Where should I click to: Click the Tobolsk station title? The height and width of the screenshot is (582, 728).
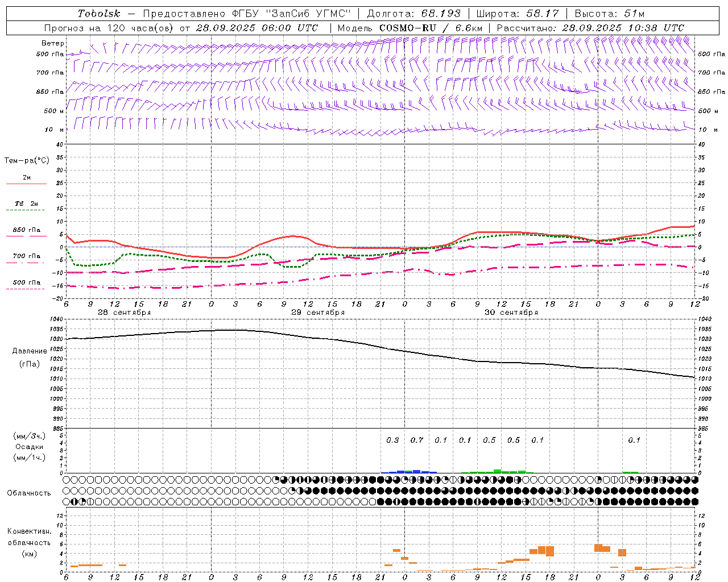coord(100,14)
